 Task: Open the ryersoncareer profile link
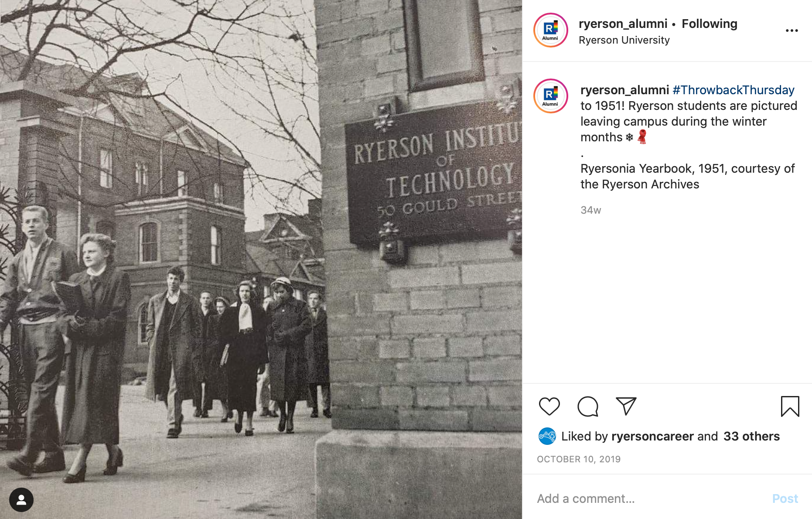pos(652,436)
